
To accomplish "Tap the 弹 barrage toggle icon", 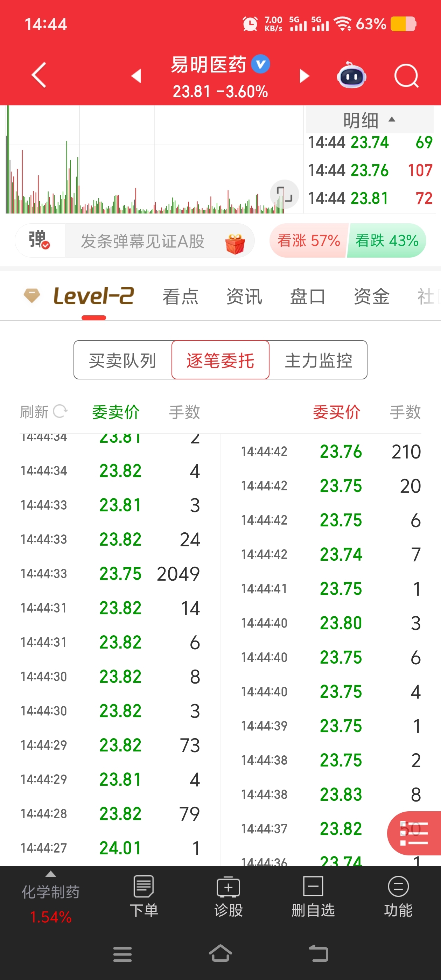I will coord(40,240).
